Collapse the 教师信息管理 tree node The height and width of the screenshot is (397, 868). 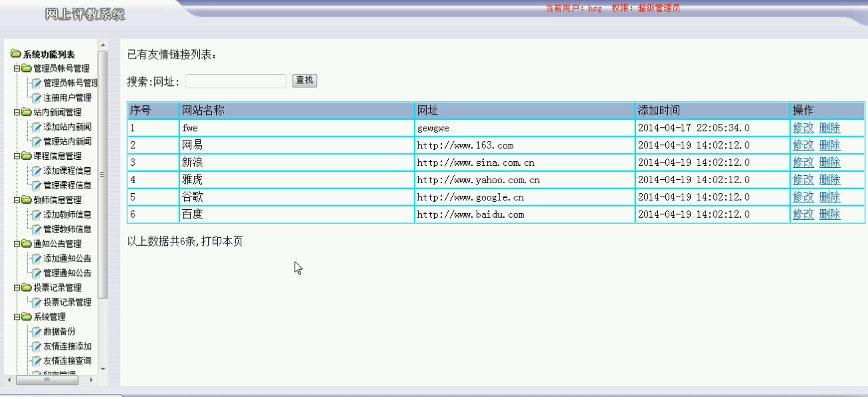click(17, 200)
